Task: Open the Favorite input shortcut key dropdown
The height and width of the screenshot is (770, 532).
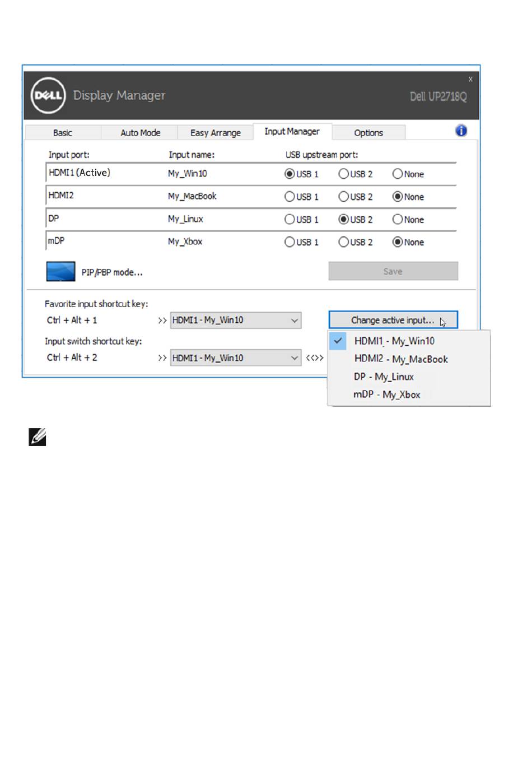Action: (236, 320)
